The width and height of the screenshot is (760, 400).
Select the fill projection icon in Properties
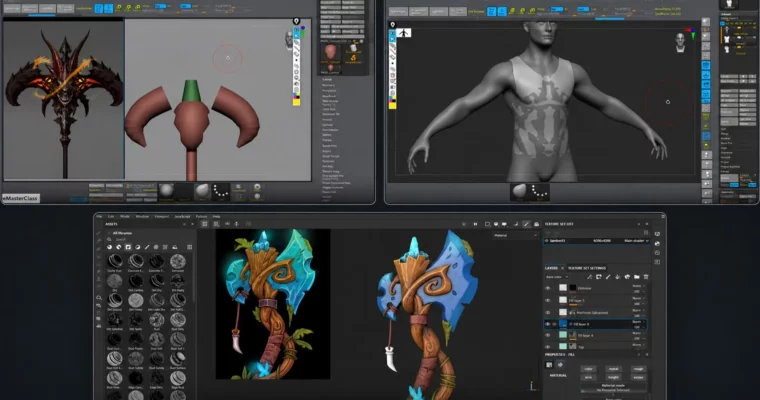click(549, 365)
